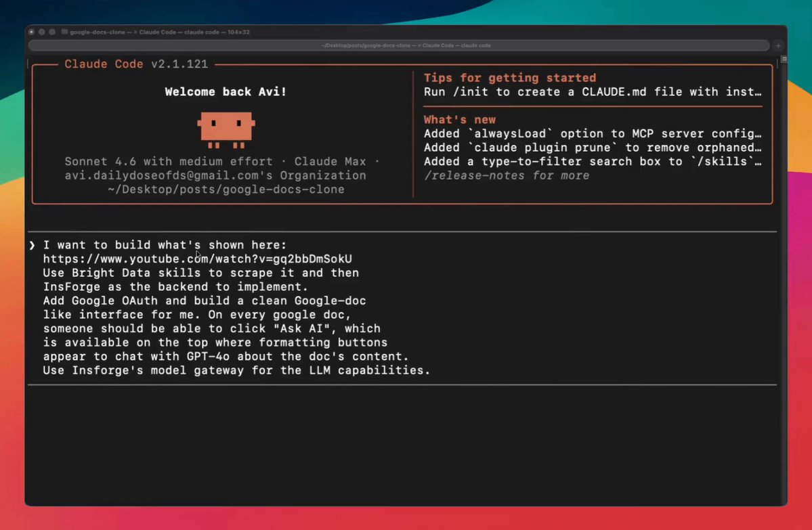Click the Run /init tip line

[x=593, y=91]
